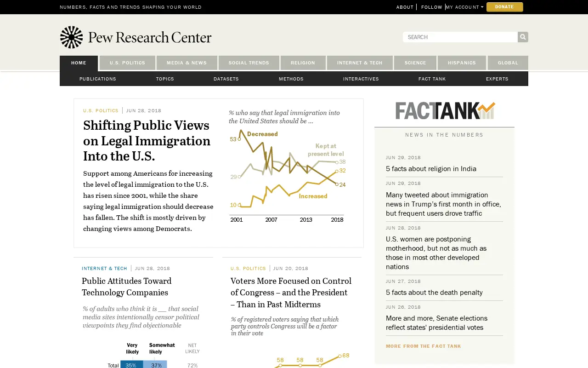The height and width of the screenshot is (368, 588).
Task: Click U.S. Politics tag dated Jun 20, 2018
Action: 248,268
